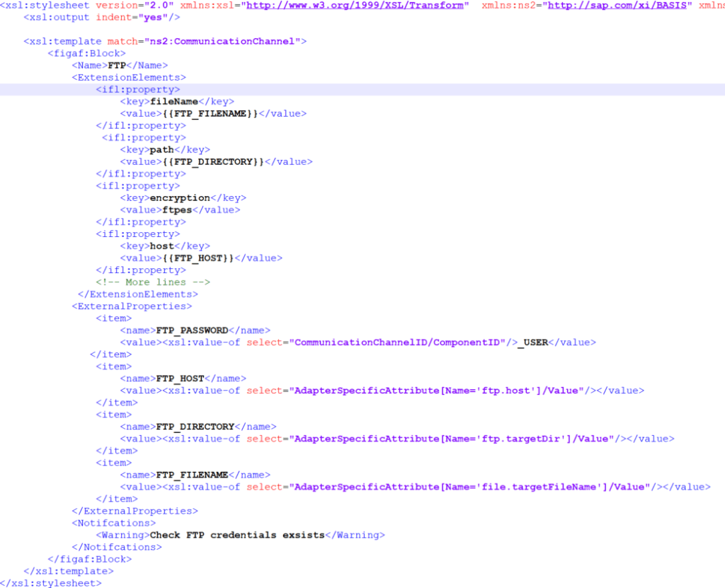The image size is (725, 588).
Task: Click the FTP_FILENAME name line
Action: (195, 475)
